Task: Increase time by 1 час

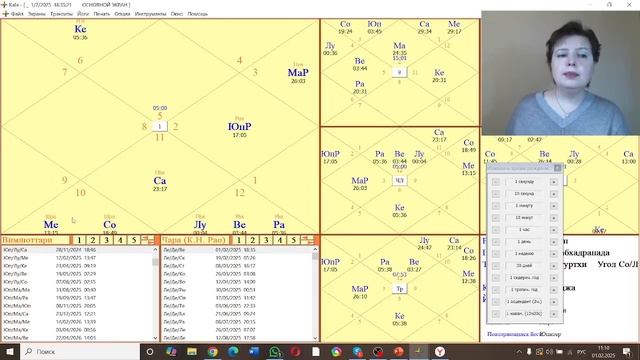Action: [553, 230]
